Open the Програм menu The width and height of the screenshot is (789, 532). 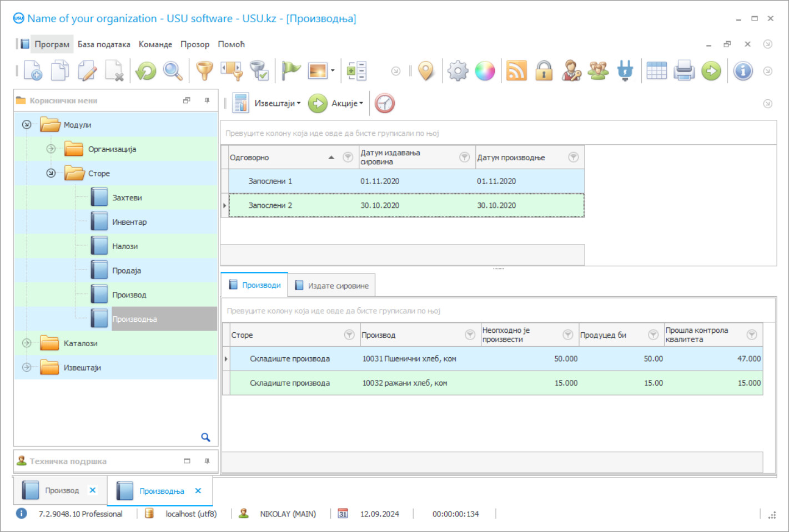(52, 44)
